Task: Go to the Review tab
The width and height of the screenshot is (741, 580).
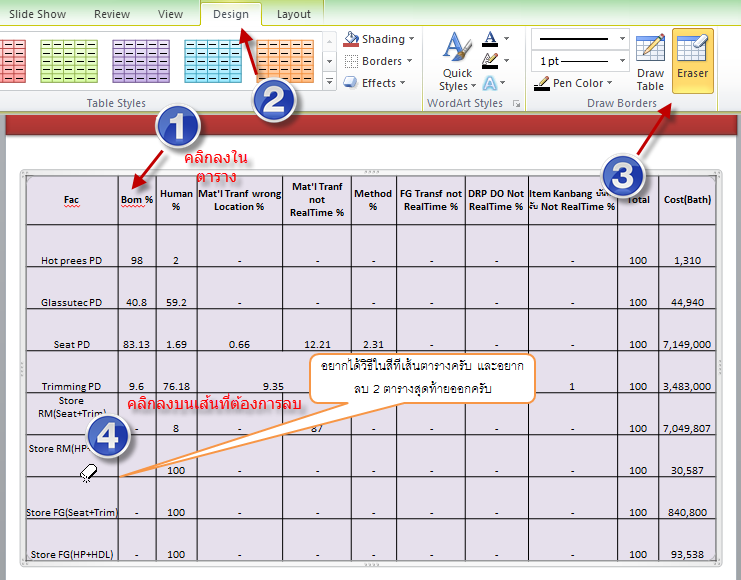Action: tap(112, 14)
